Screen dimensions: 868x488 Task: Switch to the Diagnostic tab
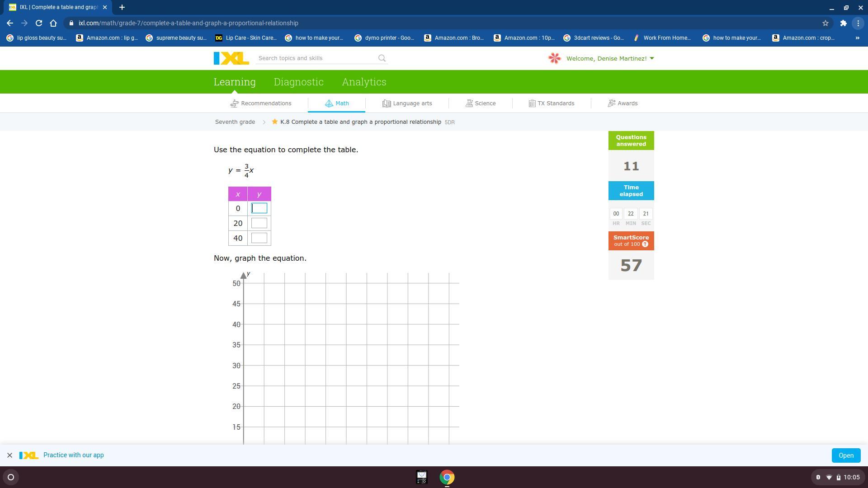pos(298,82)
